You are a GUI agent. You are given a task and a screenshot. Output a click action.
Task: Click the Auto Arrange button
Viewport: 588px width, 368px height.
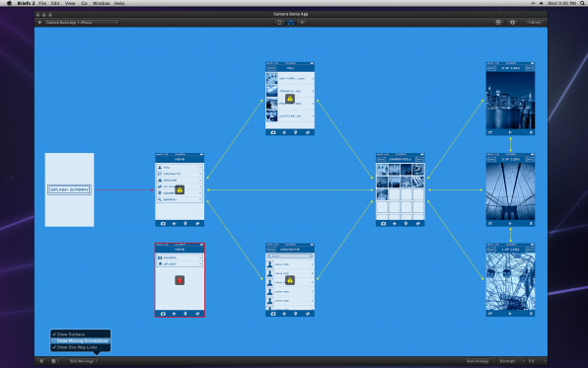pos(478,361)
